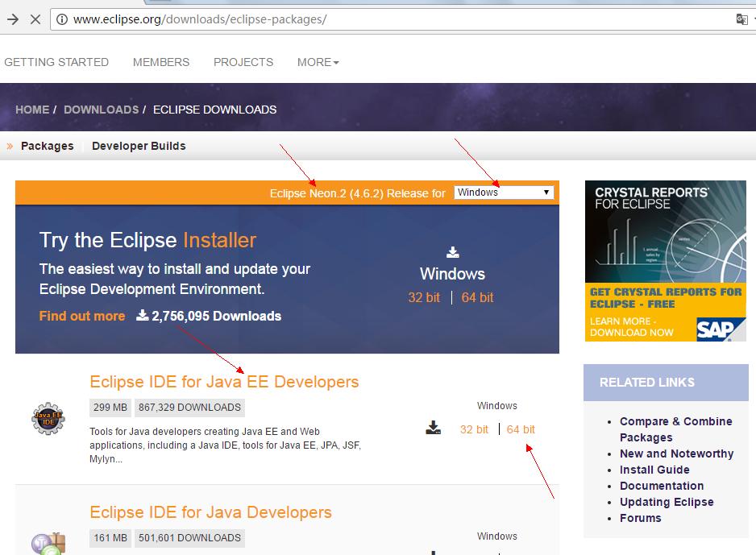The image size is (756, 555).
Task: Download Java EE Developers 32 bit
Action: 474,429
